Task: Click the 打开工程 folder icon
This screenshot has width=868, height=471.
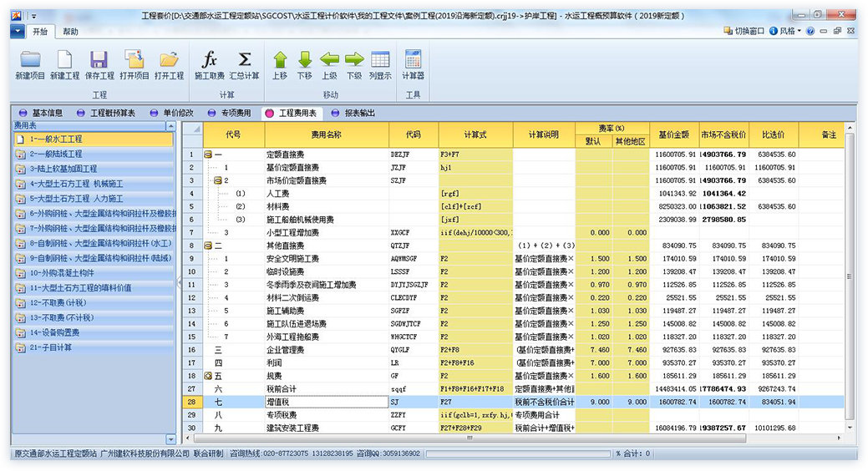Action: [x=169, y=59]
